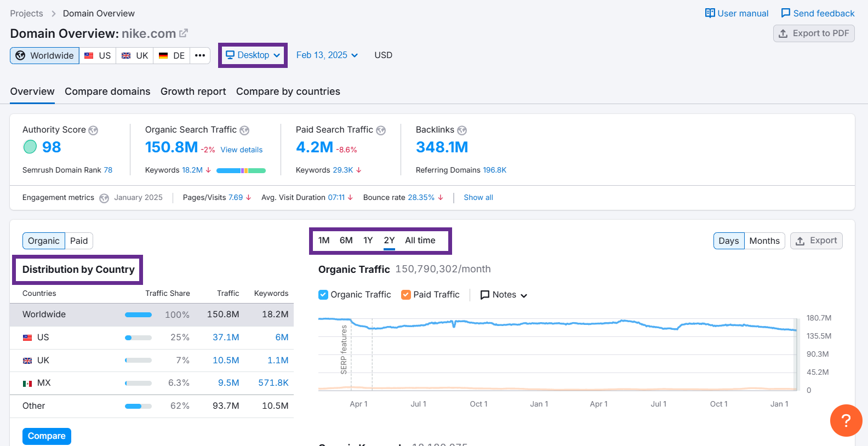
Task: Open the nike.com external link icon
Action: [184, 33]
